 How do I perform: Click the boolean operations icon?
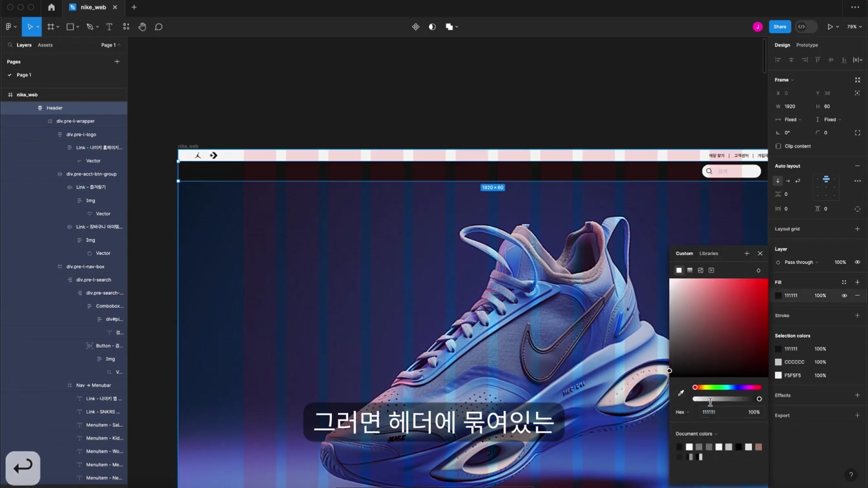click(x=449, y=26)
